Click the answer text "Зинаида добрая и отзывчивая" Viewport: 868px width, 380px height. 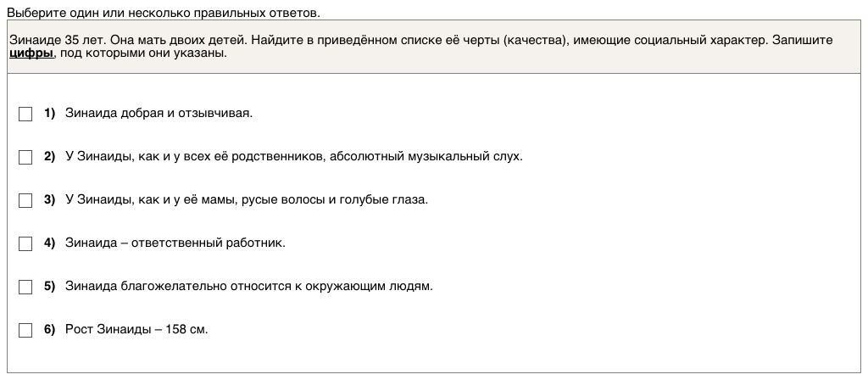[x=159, y=114]
